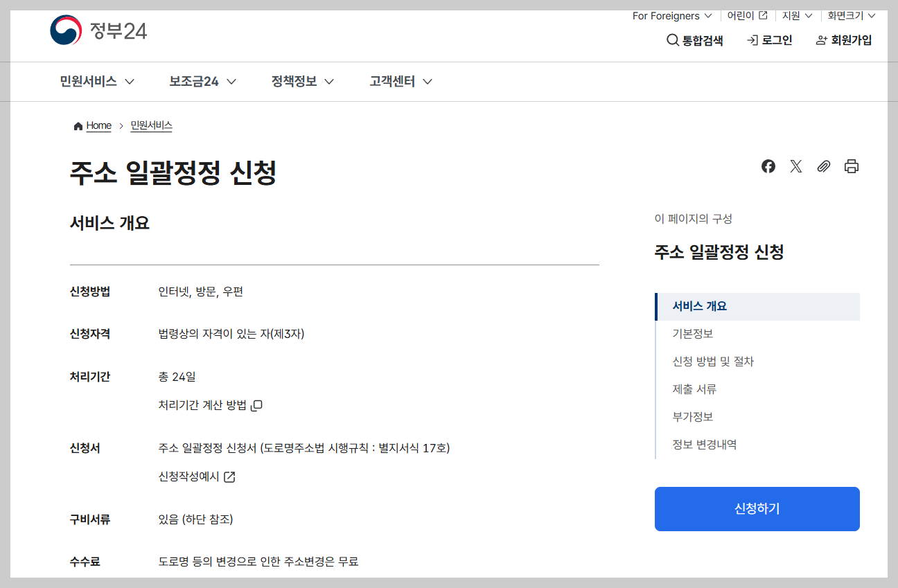Click the 처리기간 row label
This screenshot has height=588, width=898.
pyautogui.click(x=90, y=377)
